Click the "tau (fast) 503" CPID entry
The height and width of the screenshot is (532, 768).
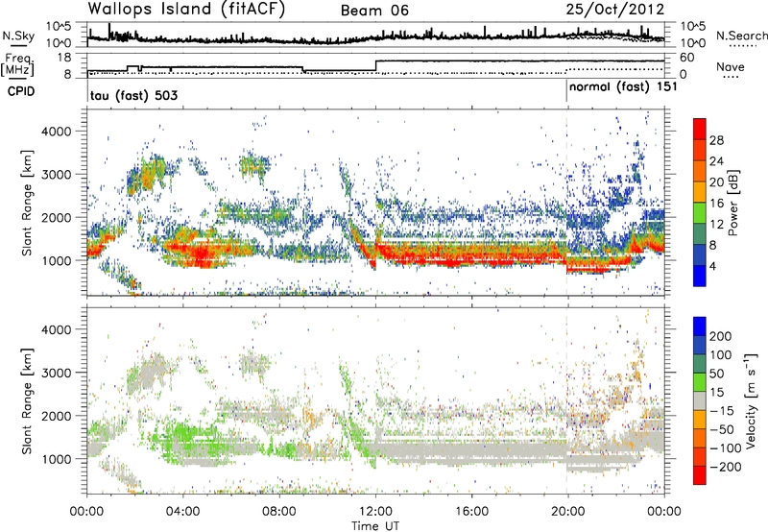(x=133, y=95)
